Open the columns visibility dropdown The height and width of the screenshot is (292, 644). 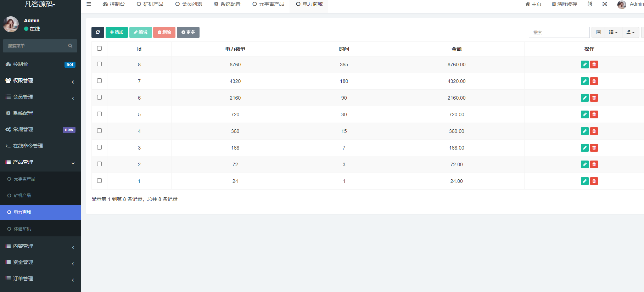[613, 32]
